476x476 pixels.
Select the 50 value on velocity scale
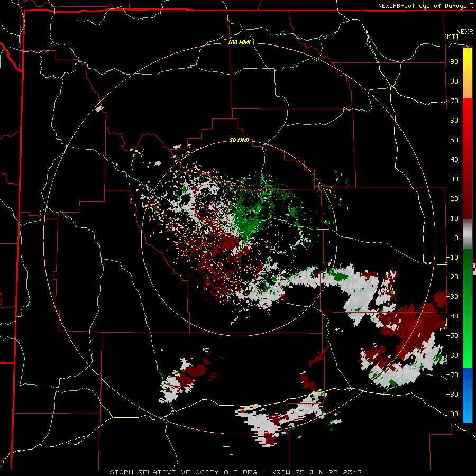(454, 140)
